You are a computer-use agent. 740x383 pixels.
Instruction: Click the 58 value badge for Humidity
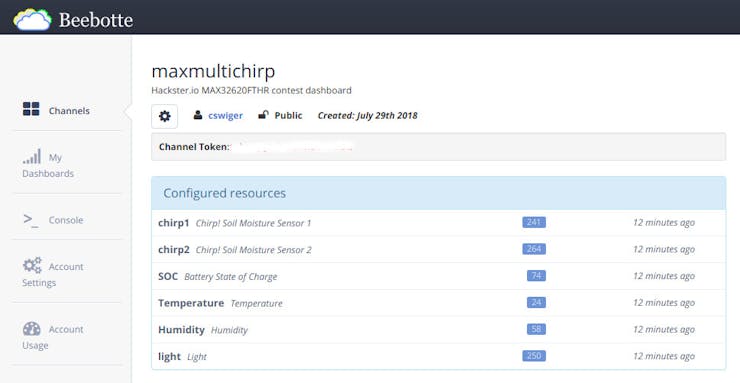point(536,329)
